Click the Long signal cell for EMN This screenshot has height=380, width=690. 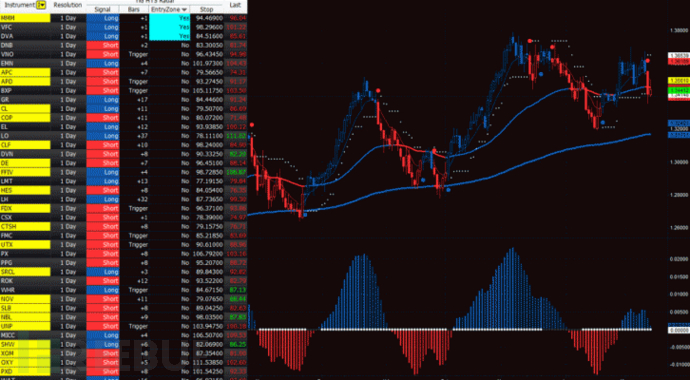(x=103, y=63)
